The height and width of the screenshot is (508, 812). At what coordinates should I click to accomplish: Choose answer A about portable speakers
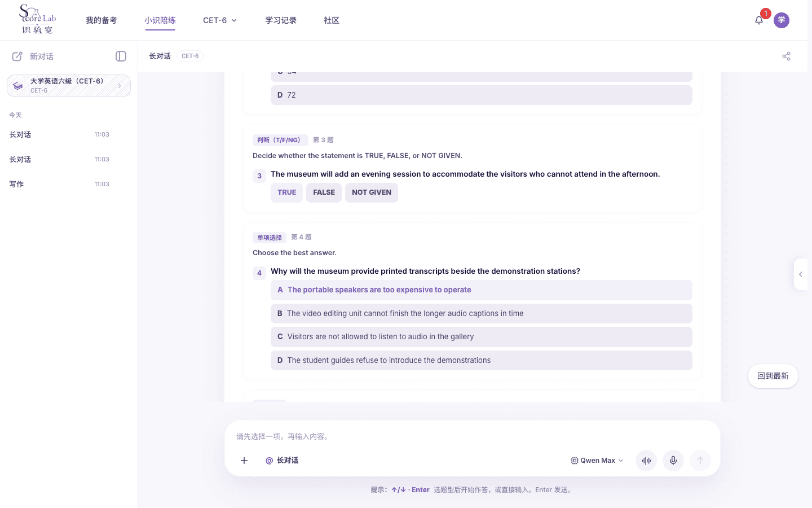pyautogui.click(x=482, y=290)
